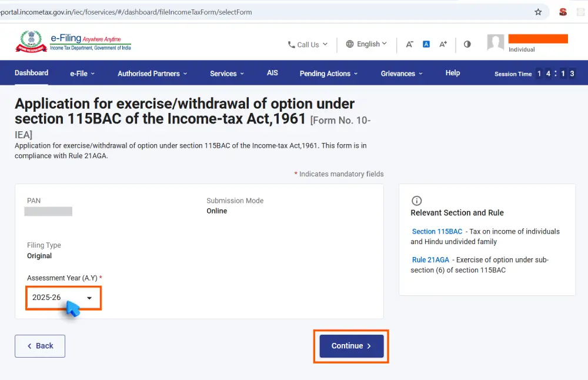Image resolution: width=588 pixels, height=380 pixels.
Task: Toggle high contrast mode icon
Action: pyautogui.click(x=467, y=44)
